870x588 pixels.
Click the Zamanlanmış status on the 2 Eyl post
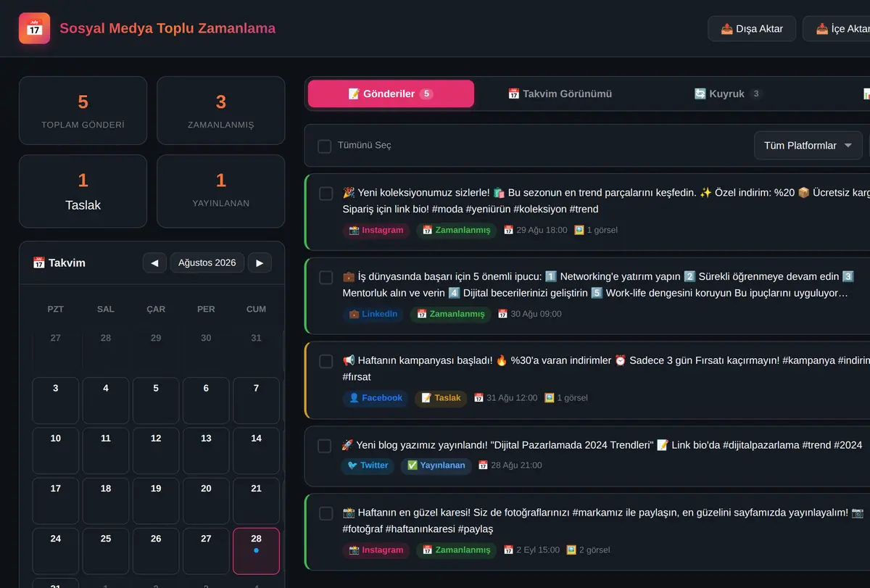[457, 550]
